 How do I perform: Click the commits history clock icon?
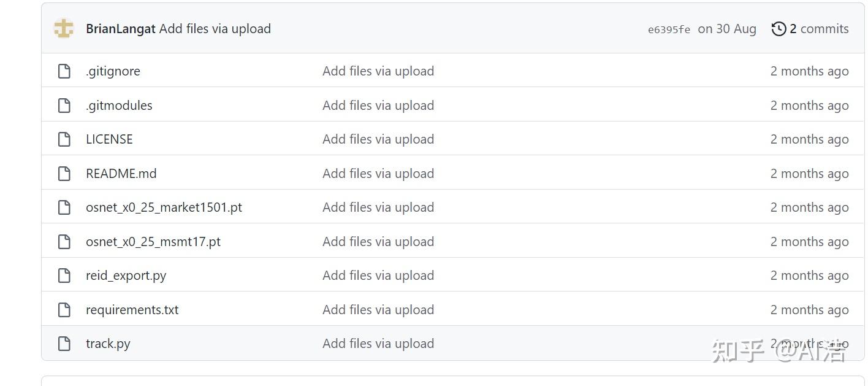779,29
